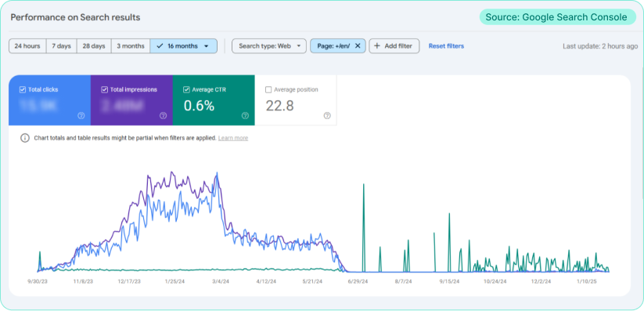The width and height of the screenshot is (644, 311).
Task: Toggle the Average CTR checkbox
Action: [186, 89]
